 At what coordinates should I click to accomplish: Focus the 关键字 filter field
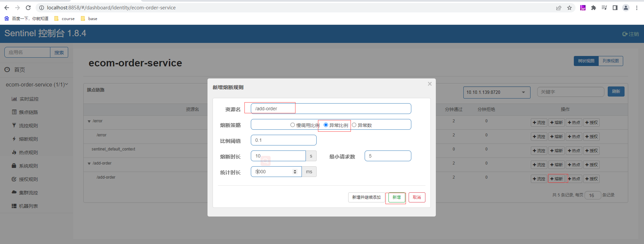point(571,92)
